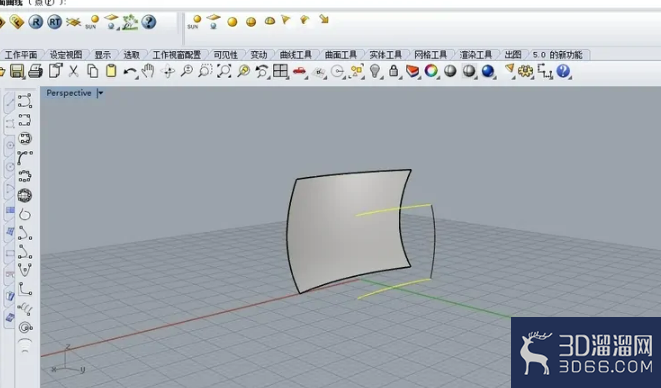
Task: Select the helix curve tool
Action: click(x=25, y=309)
